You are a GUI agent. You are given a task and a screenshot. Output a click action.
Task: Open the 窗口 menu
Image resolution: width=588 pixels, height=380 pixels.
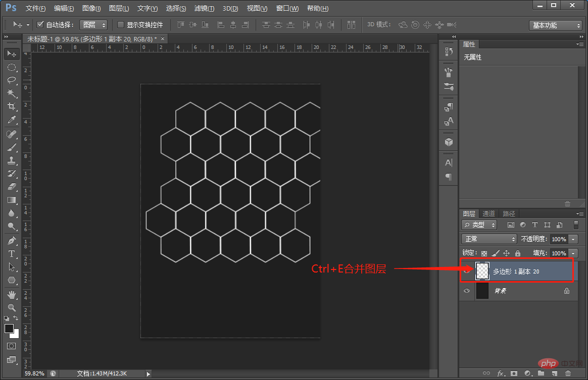287,8
